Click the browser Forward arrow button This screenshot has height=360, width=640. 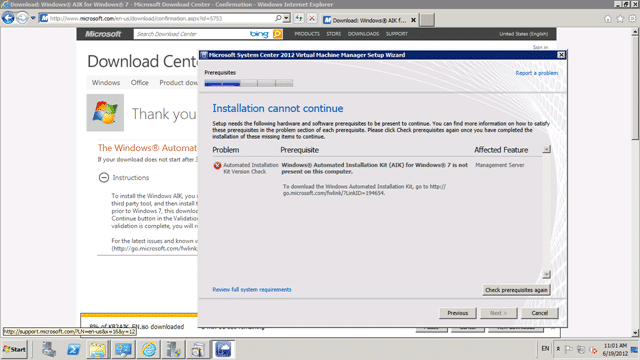pyautogui.click(x=22, y=18)
